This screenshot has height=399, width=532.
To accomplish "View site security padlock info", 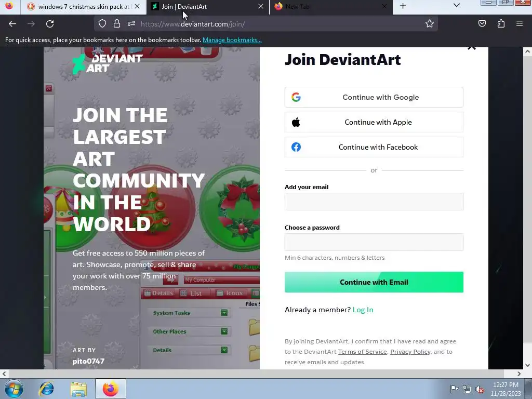I will (x=117, y=24).
